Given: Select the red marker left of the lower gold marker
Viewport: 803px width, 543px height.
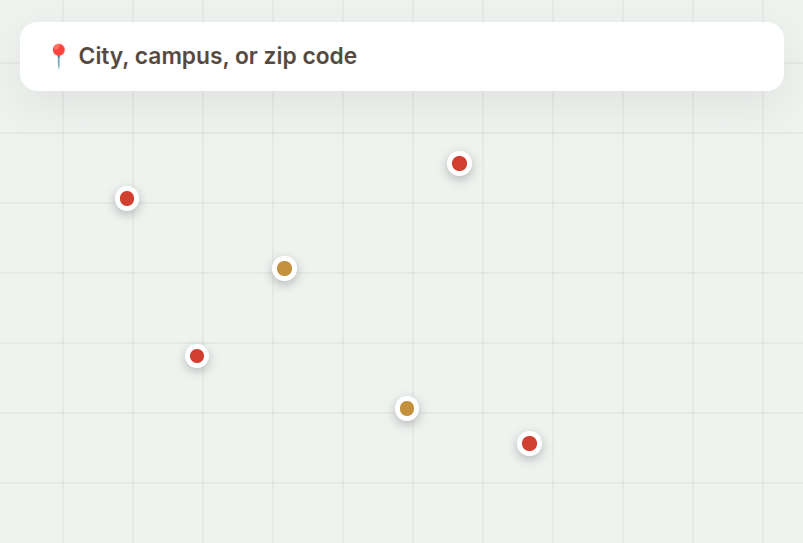Looking at the screenshot, I should coord(197,356).
